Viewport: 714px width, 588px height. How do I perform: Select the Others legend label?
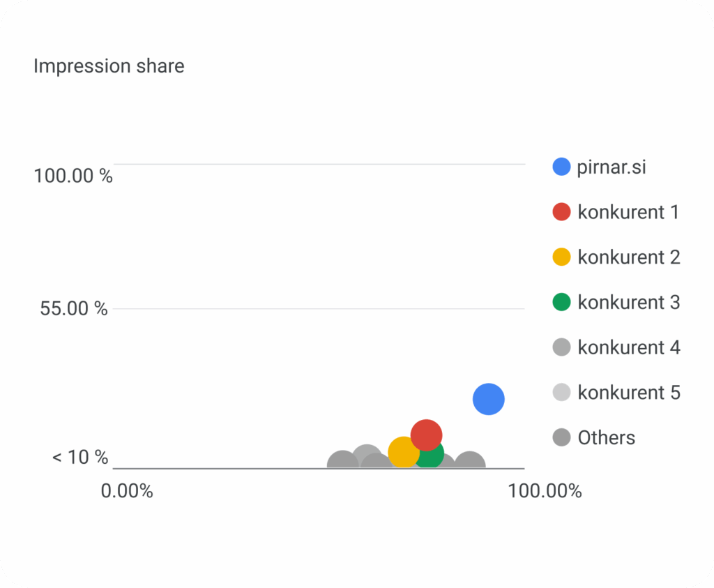click(x=607, y=438)
